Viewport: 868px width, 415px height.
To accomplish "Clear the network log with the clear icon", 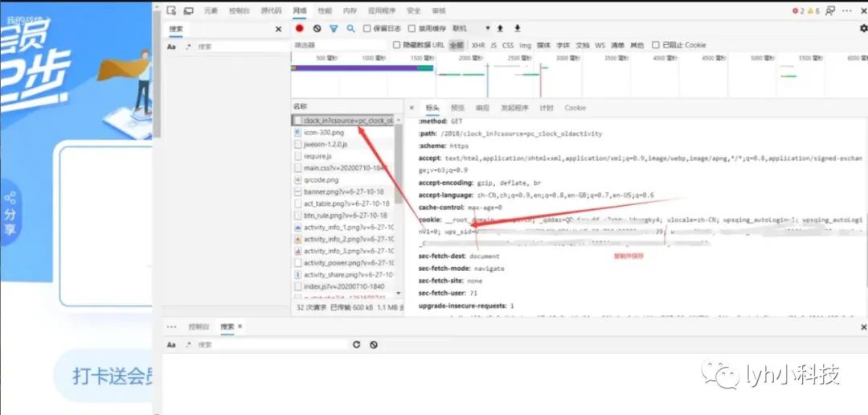I will (317, 28).
